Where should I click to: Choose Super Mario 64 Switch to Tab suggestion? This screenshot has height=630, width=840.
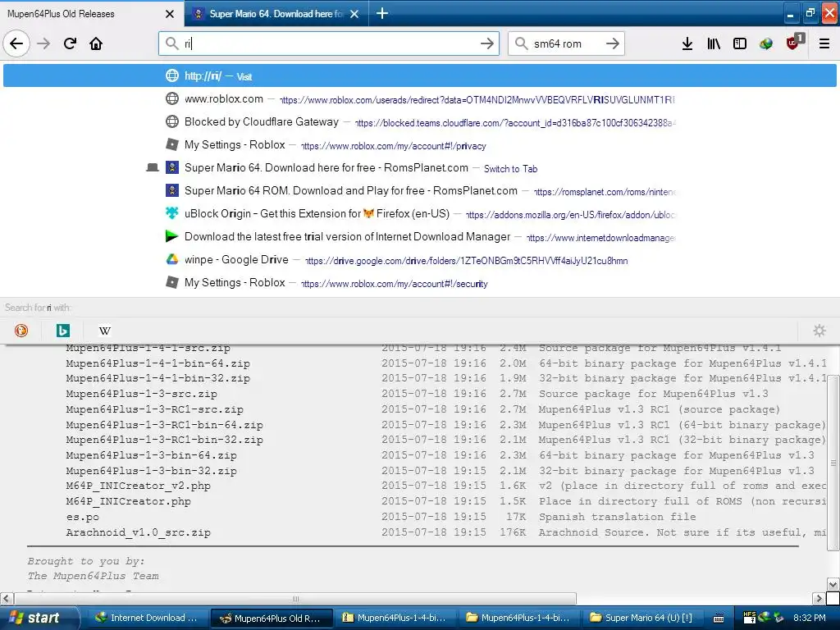pyautogui.click(x=420, y=168)
